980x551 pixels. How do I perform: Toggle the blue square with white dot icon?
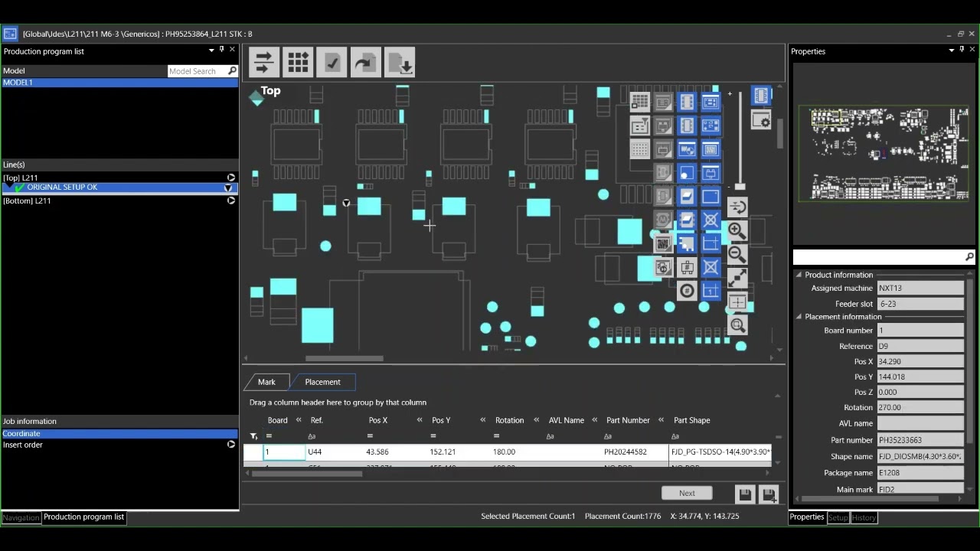[687, 173]
